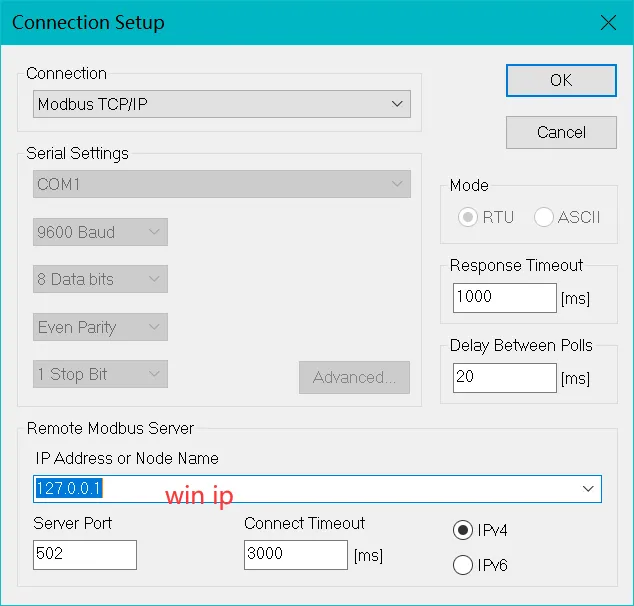Close the Connection Setup dialog
Image resolution: width=634 pixels, height=606 pixels.
point(608,23)
